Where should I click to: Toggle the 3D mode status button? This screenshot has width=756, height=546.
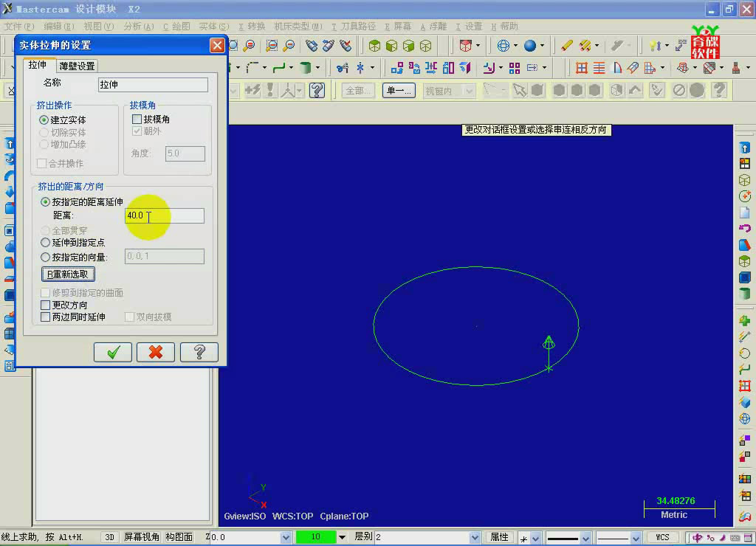109,537
